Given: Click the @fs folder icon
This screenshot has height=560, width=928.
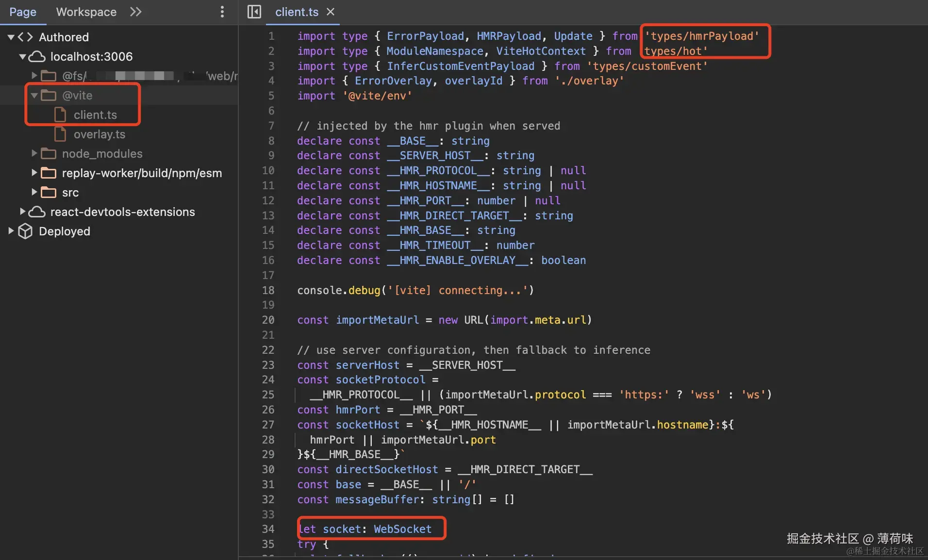Looking at the screenshot, I should pyautogui.click(x=48, y=76).
